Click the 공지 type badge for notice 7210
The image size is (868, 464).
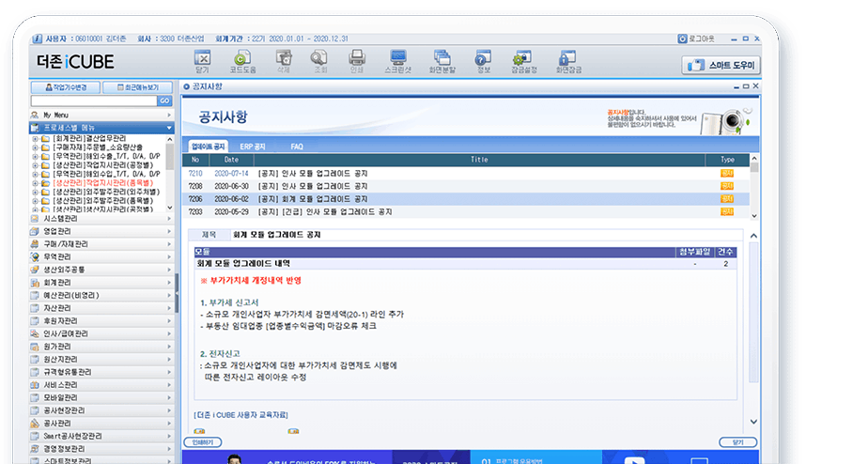tap(727, 174)
